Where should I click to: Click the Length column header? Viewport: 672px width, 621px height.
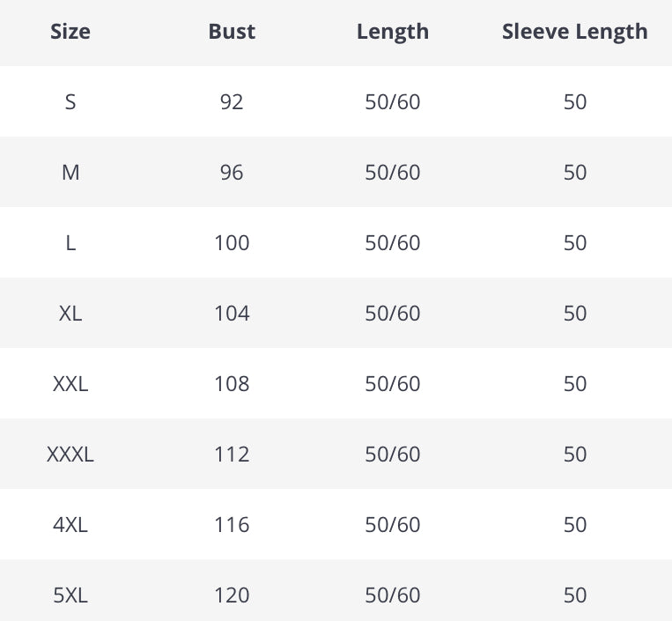coord(393,32)
